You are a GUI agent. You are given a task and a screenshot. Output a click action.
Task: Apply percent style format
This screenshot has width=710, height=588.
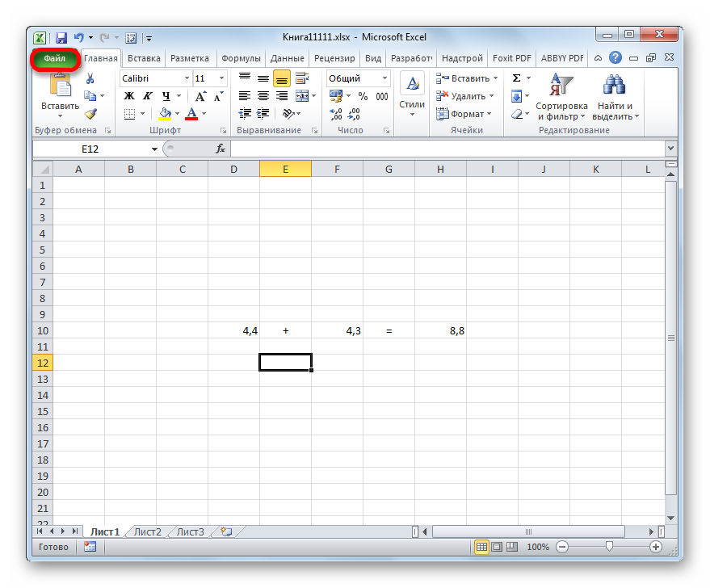(363, 96)
